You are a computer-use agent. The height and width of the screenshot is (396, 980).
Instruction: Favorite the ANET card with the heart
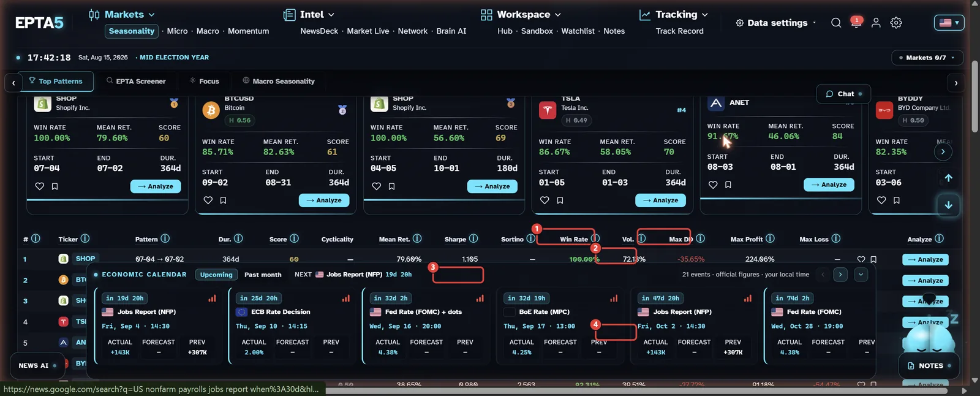click(x=713, y=185)
